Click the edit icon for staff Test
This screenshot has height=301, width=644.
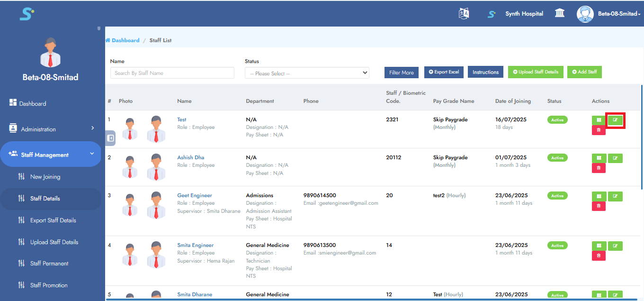615,120
